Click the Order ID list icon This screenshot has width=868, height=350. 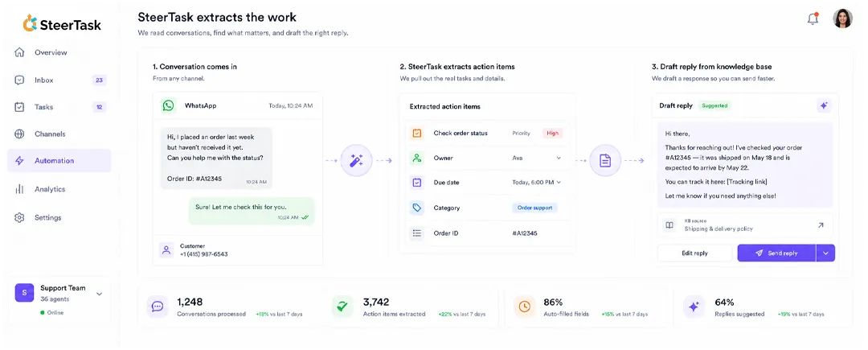coord(417,233)
